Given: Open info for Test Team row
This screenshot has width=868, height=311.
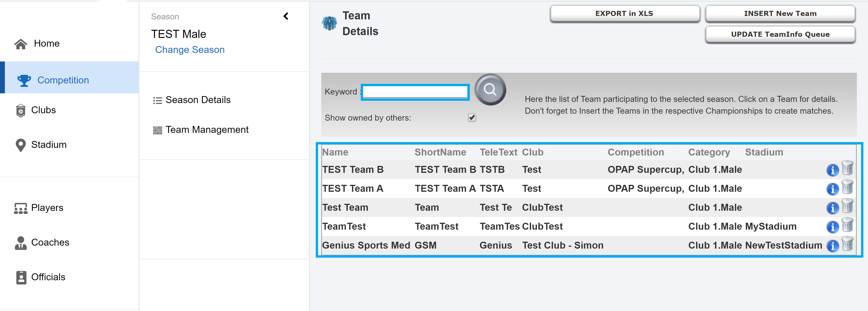Looking at the screenshot, I should pos(832,208).
